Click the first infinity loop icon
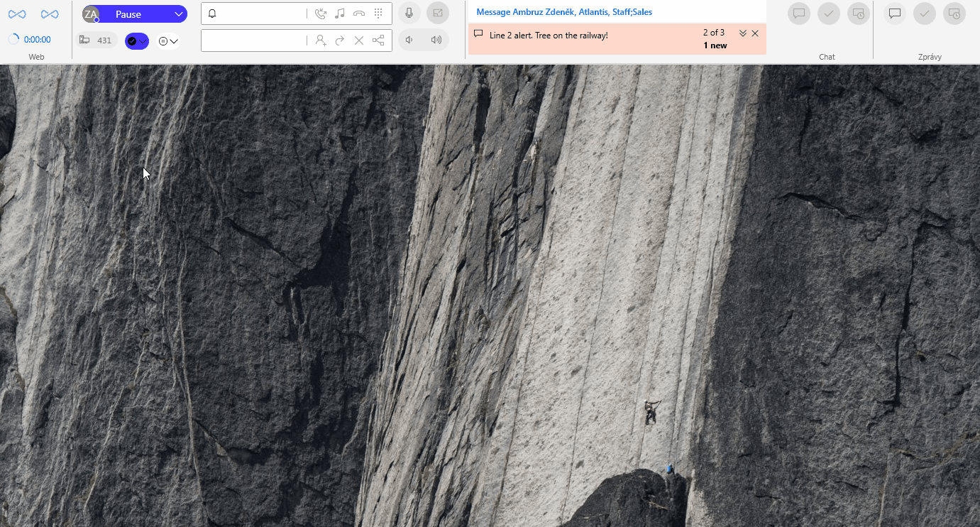The image size is (980, 527). tap(17, 14)
